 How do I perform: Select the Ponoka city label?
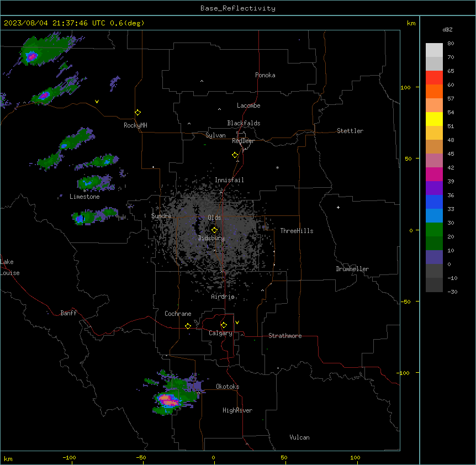[x=265, y=75]
